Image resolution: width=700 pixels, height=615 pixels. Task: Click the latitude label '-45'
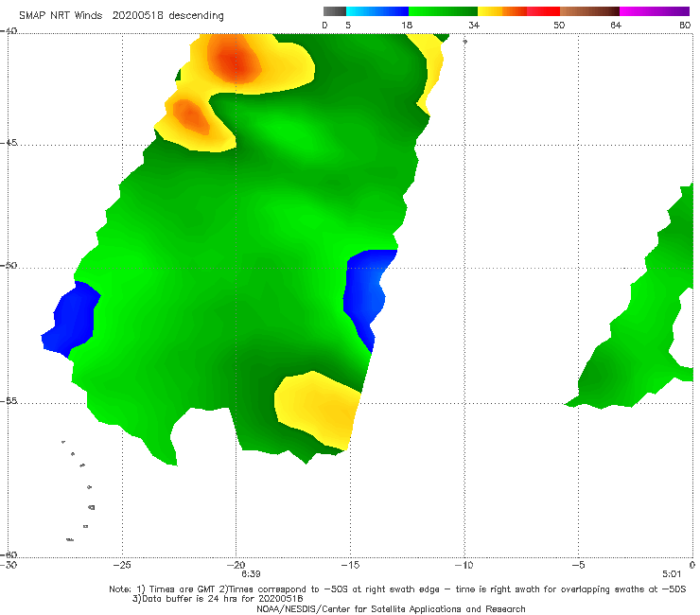pos(9,143)
